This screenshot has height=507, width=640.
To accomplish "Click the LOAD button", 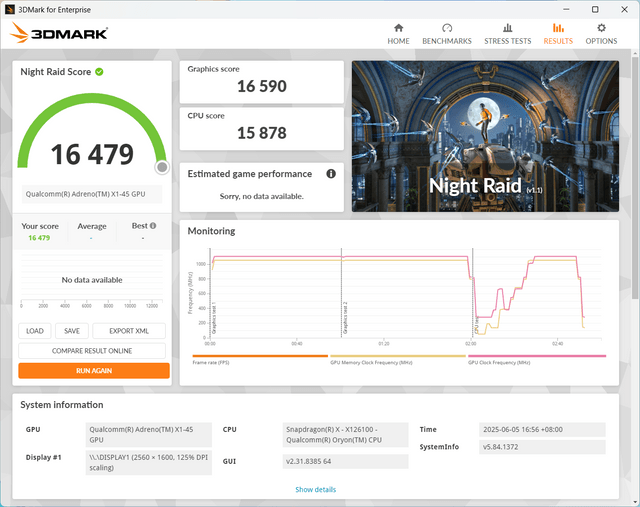I will tap(35, 331).
